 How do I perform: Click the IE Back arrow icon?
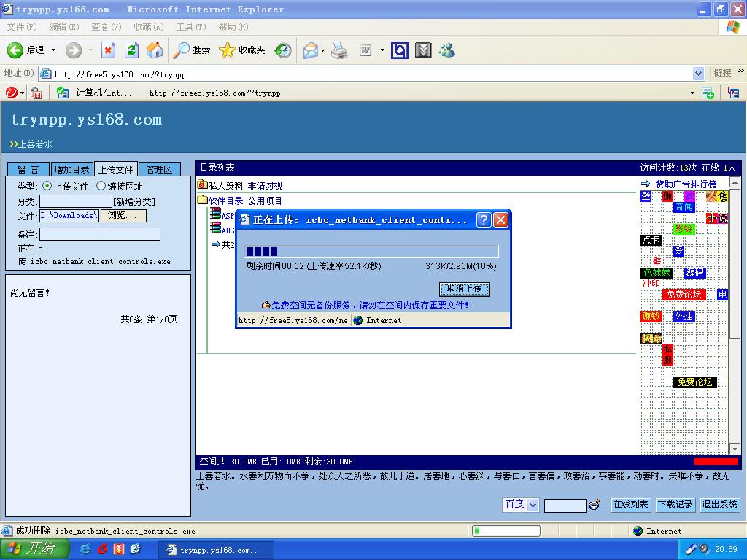[x=15, y=50]
